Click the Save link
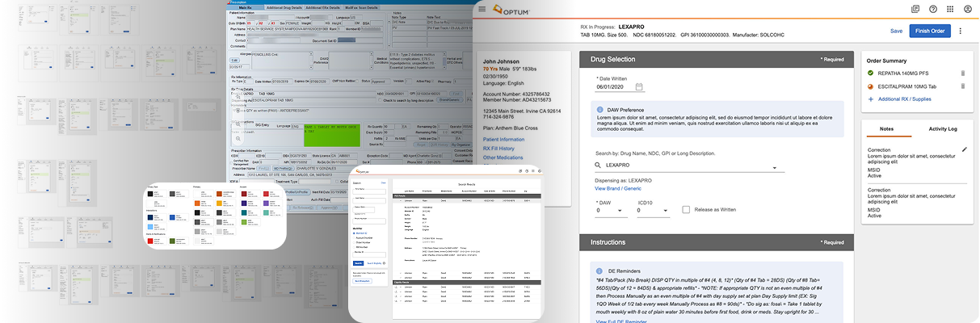This screenshot has width=980, height=323. click(x=896, y=31)
